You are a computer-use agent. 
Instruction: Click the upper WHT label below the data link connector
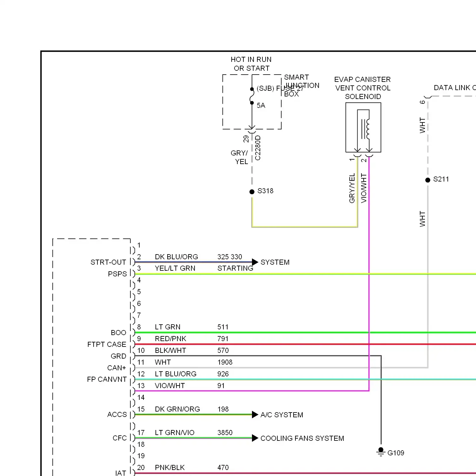[x=422, y=125]
